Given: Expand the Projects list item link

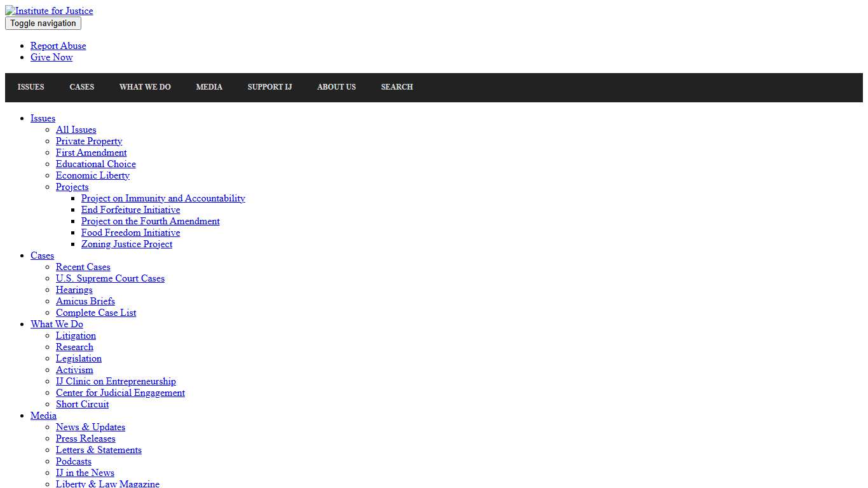Looking at the screenshot, I should [x=72, y=187].
